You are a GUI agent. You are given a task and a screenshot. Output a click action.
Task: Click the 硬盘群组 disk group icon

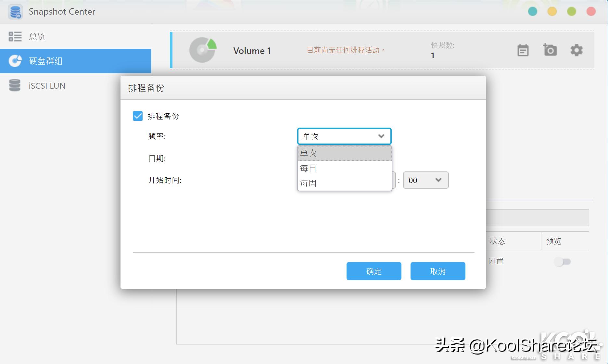click(15, 61)
